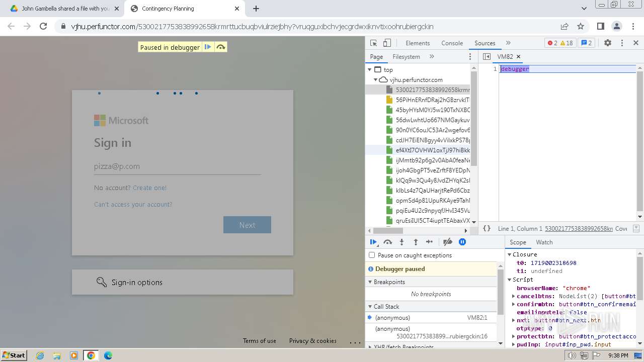This screenshot has width=644, height=362.
Task: Select the rubiergckin:16 call stack frame
Action: click(x=431, y=332)
